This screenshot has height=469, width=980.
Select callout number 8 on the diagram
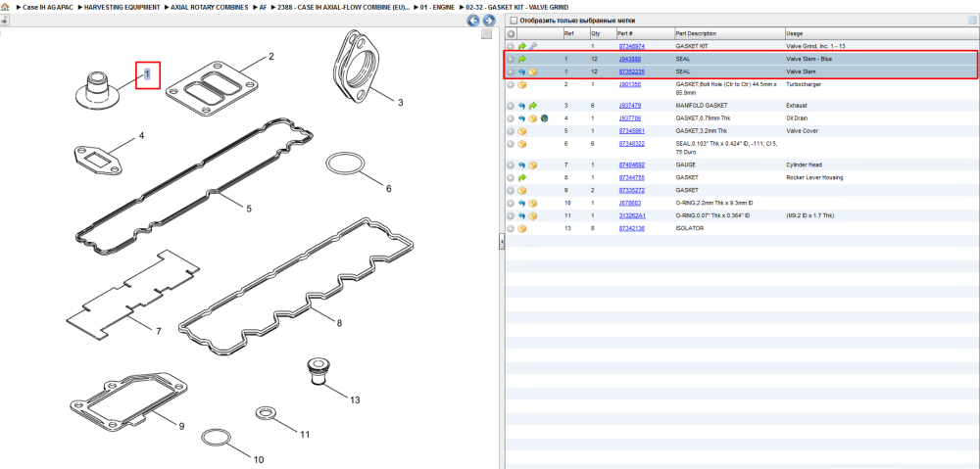click(x=339, y=323)
